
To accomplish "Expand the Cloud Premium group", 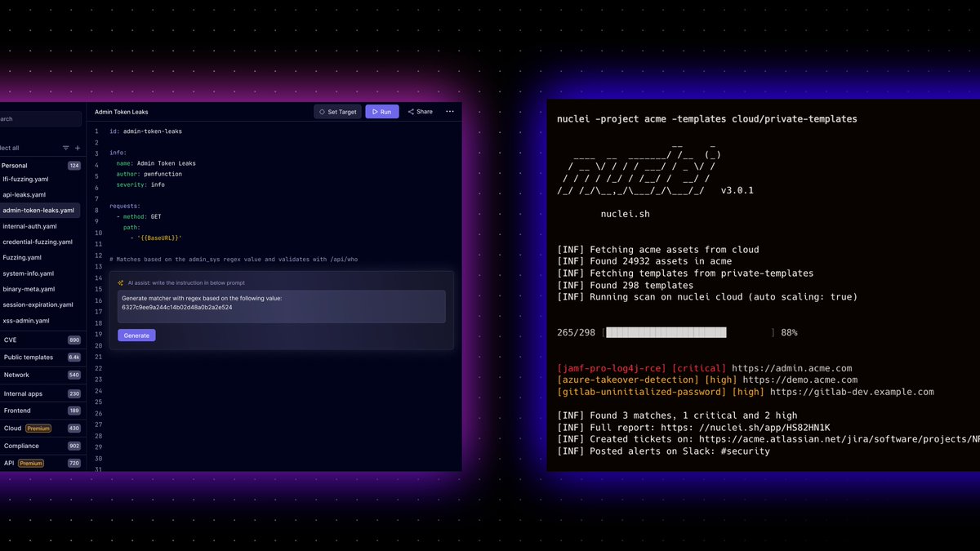I will 40,429.
